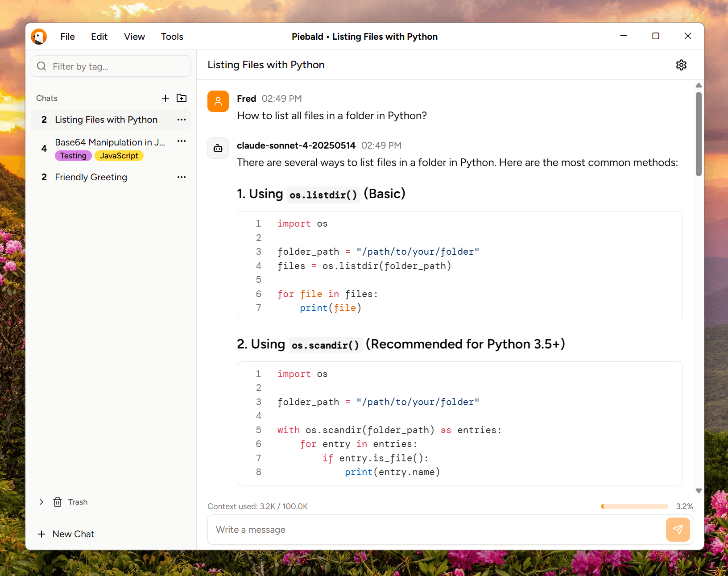The image size is (728, 576).
Task: Select the Friendly Greeting chat
Action: [91, 177]
